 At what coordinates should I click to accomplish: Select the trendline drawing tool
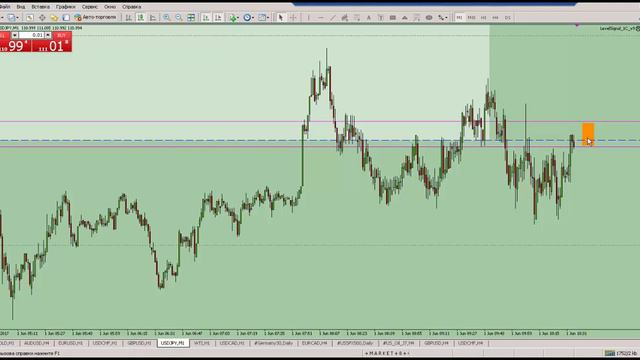click(333, 18)
